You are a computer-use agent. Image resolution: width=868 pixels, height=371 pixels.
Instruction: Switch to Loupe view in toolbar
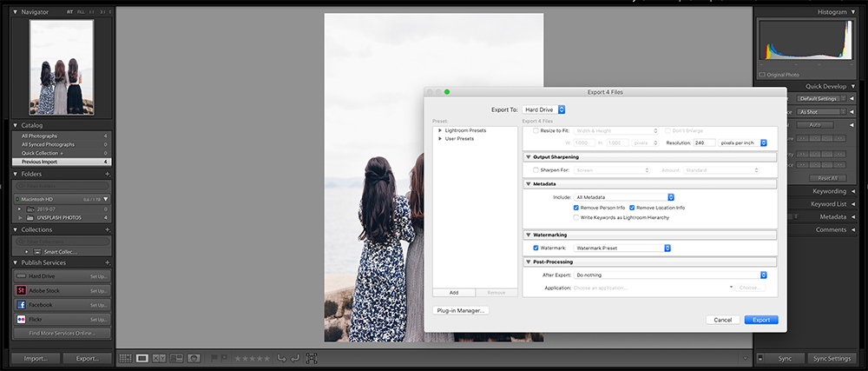pyautogui.click(x=142, y=358)
